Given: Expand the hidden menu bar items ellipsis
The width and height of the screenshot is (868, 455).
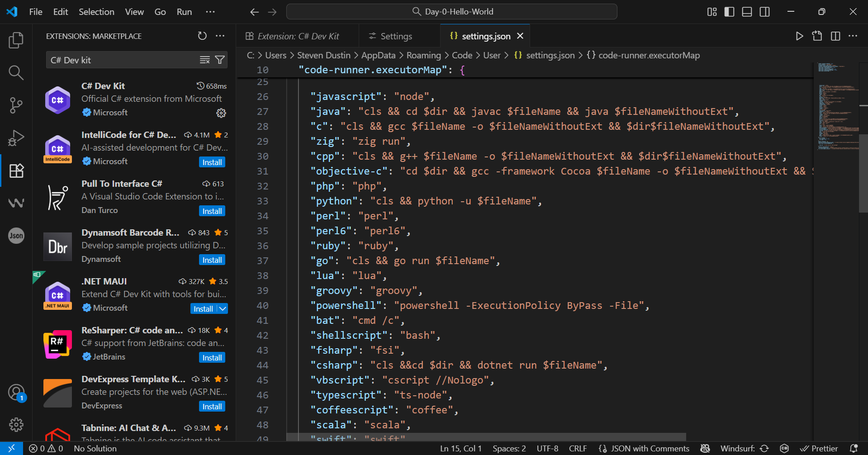Looking at the screenshot, I should [210, 12].
